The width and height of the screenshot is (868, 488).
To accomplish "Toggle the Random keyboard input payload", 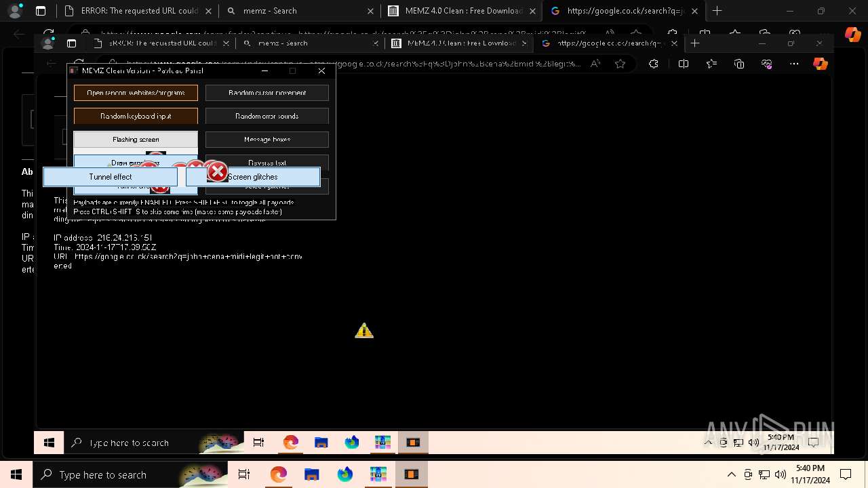I will click(136, 116).
